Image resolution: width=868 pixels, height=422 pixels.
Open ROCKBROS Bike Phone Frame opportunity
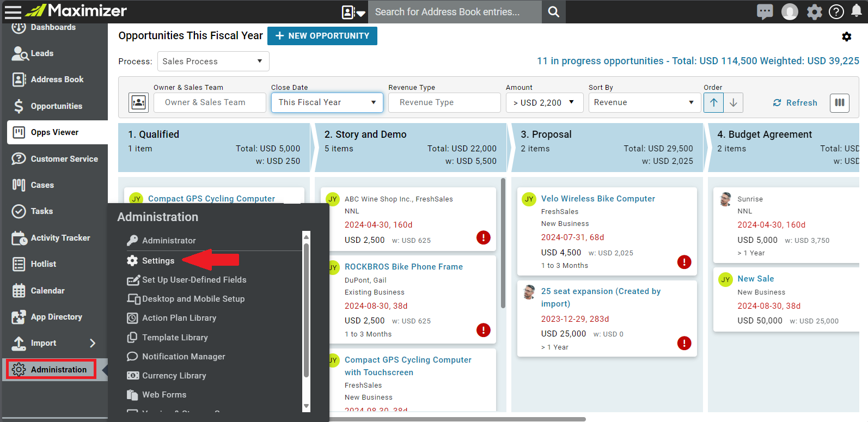pos(404,267)
